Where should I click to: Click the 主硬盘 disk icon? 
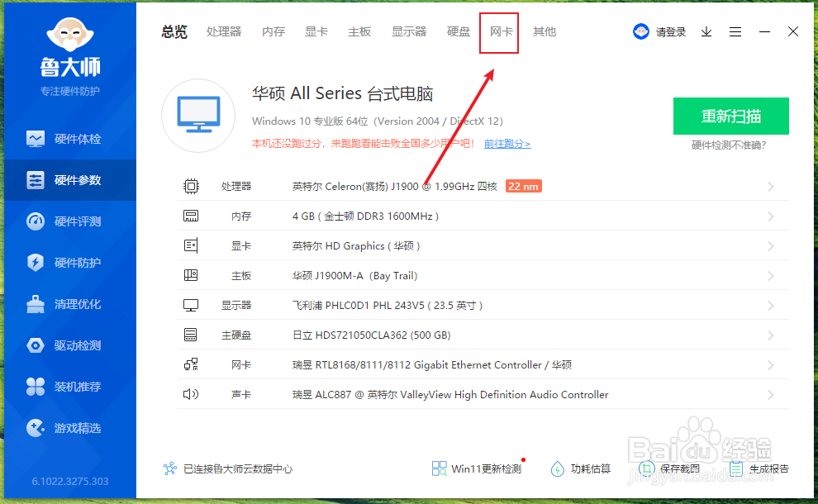coord(190,335)
